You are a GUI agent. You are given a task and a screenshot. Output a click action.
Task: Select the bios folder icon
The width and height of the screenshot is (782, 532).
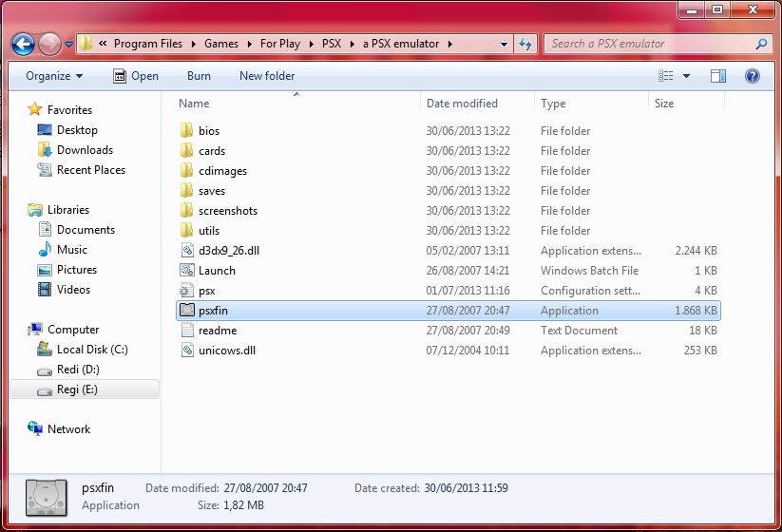coord(186,131)
